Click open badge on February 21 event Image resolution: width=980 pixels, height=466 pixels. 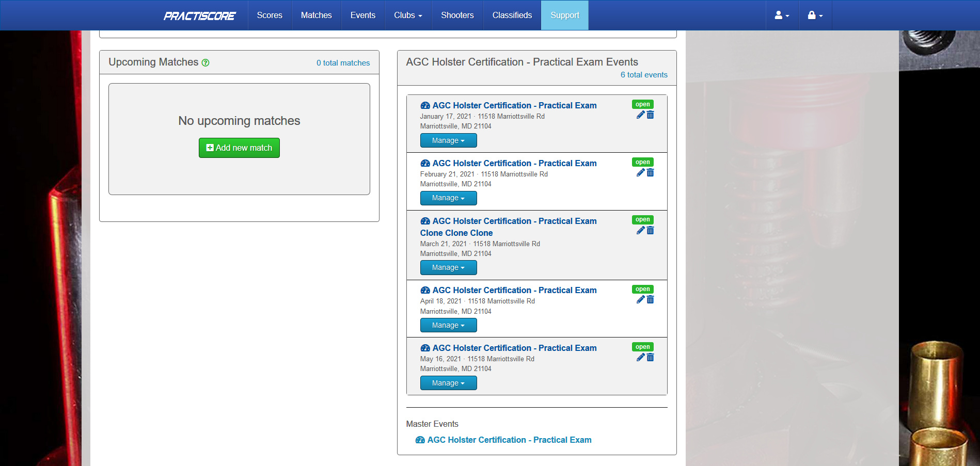[643, 162]
